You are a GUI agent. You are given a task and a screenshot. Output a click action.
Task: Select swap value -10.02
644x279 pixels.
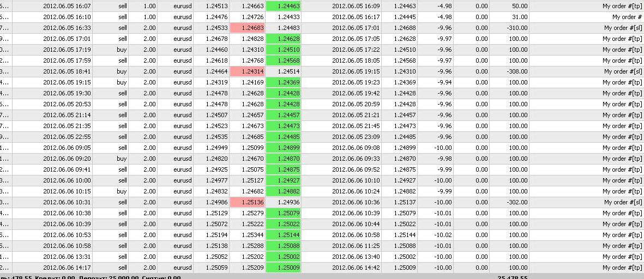[x=443, y=235]
